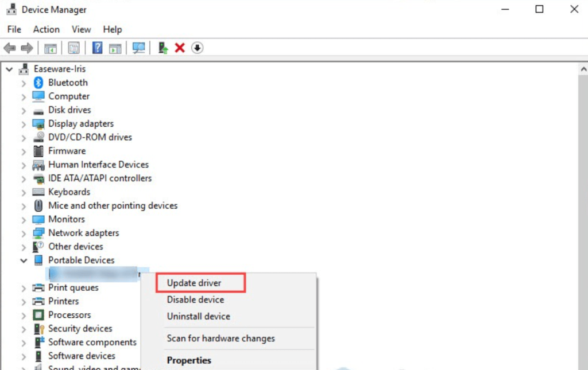This screenshot has height=370, width=588.
Task: Click the Other devices question-mark icon
Action: [x=38, y=247]
